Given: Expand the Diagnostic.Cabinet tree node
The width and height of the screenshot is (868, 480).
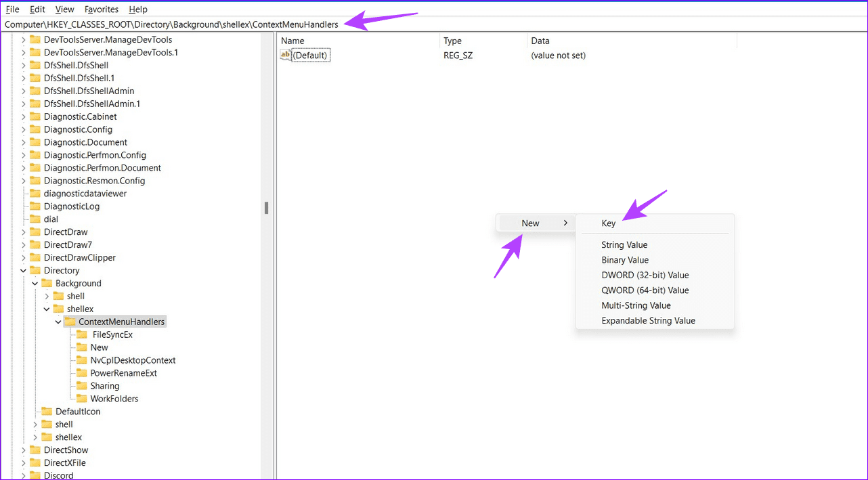Looking at the screenshot, I should [24, 116].
